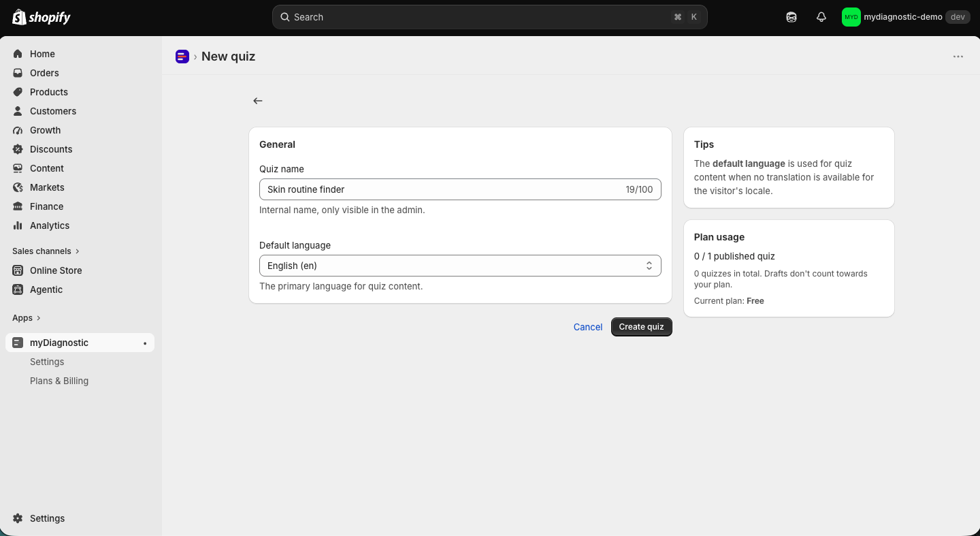The image size is (980, 536).
Task: Click the dev badge
Action: click(x=958, y=17)
